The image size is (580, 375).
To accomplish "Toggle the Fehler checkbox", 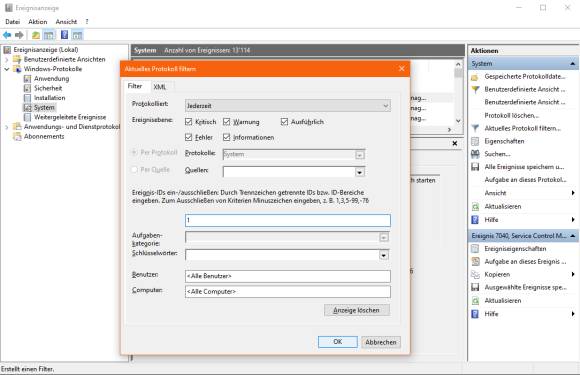I will [189, 137].
